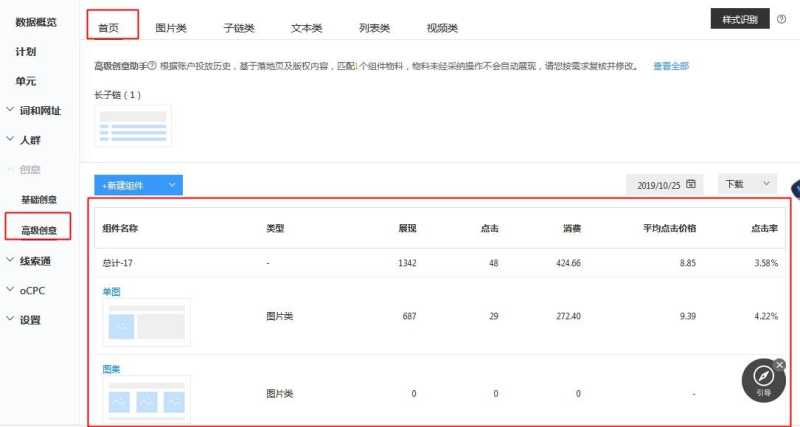Screen dimensions: 800x427
Task: Click the total 点击 value 48
Action: (x=493, y=263)
